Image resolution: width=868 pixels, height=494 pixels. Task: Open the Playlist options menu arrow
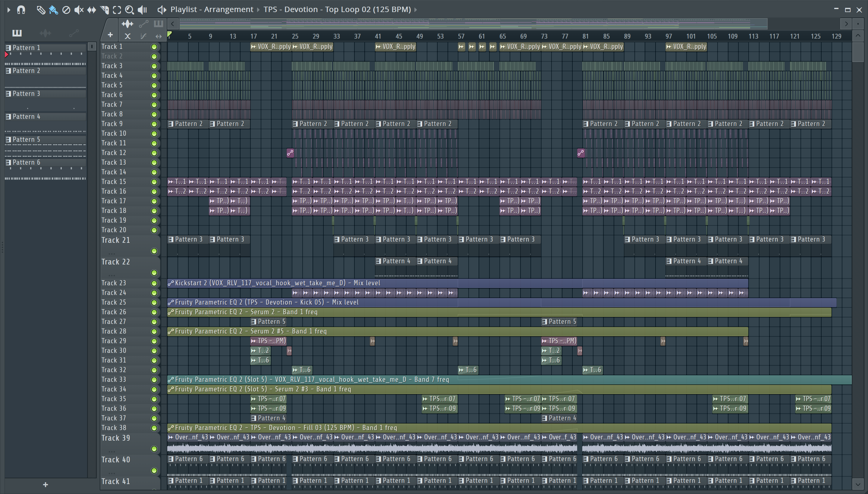coord(9,10)
